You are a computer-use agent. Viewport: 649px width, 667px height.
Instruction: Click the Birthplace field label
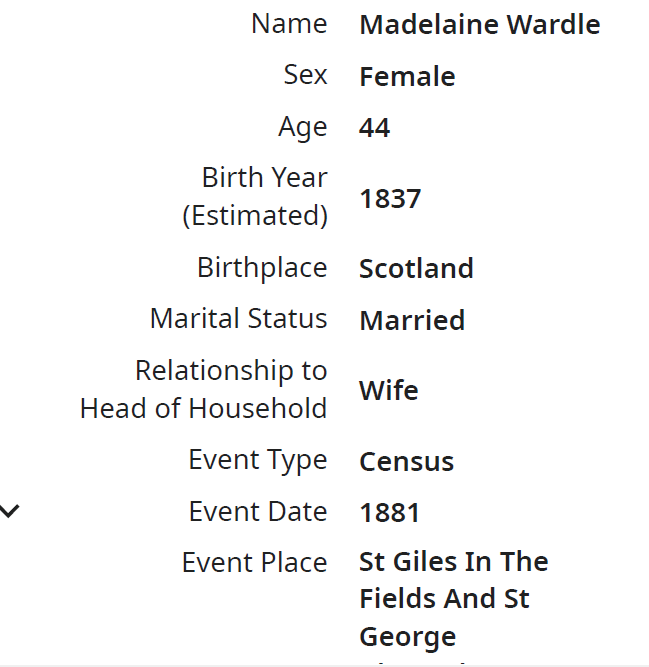262,268
